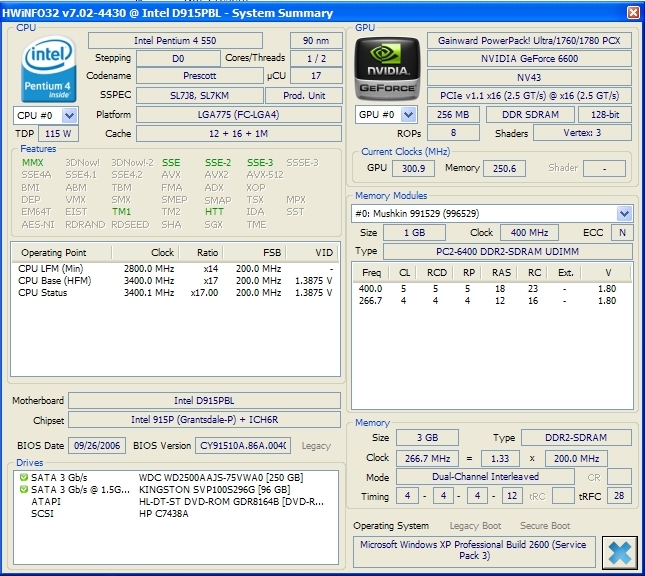Select the KINGSTON SVP100S296G drive entry
Viewport: 645px width, 576px height.
pyautogui.click(x=176, y=490)
